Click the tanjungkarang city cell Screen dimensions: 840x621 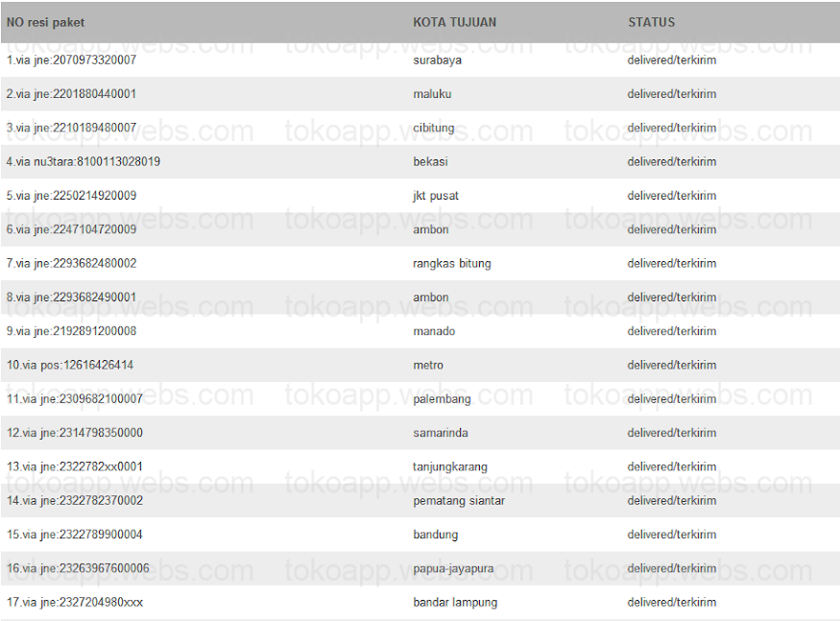click(450, 467)
